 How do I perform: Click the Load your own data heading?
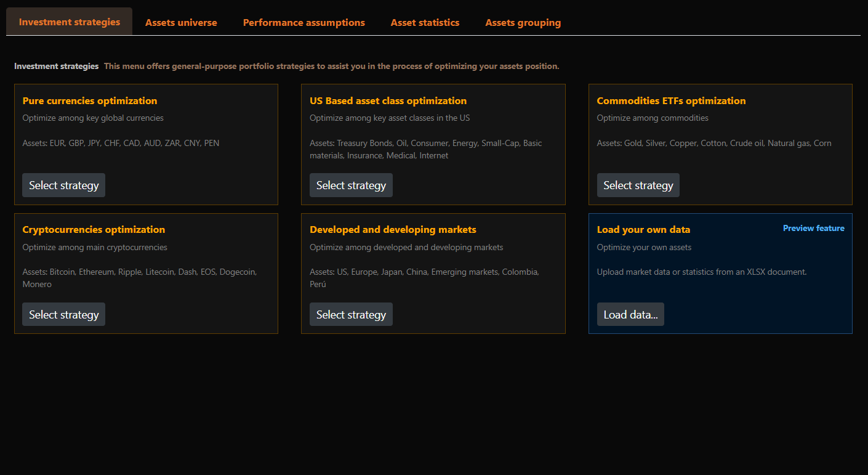coord(643,230)
